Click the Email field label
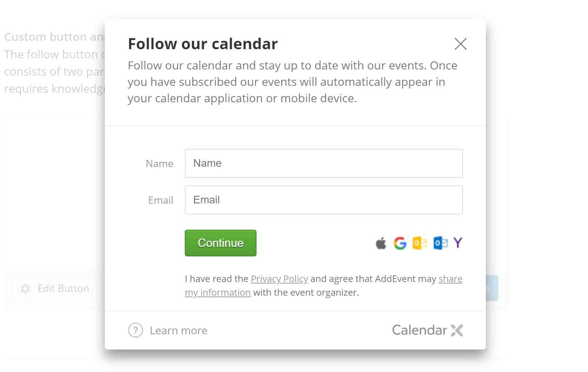The image size is (588, 372). point(160,200)
